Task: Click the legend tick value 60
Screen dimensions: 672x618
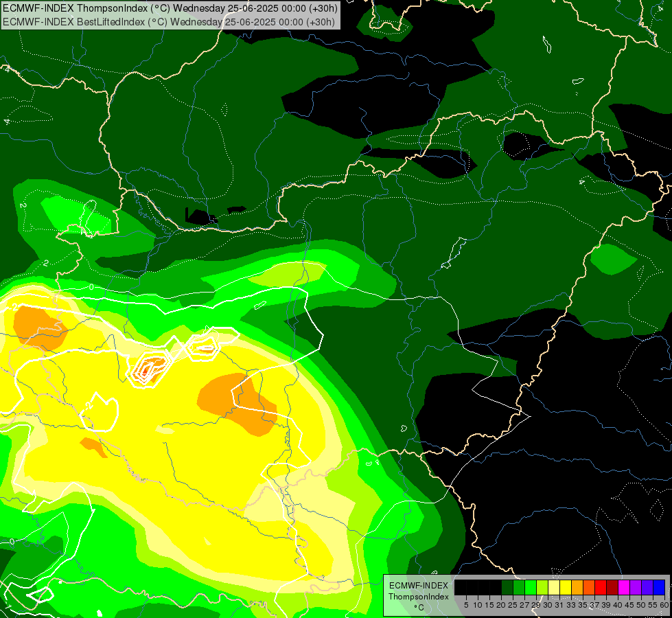Action: click(x=664, y=605)
